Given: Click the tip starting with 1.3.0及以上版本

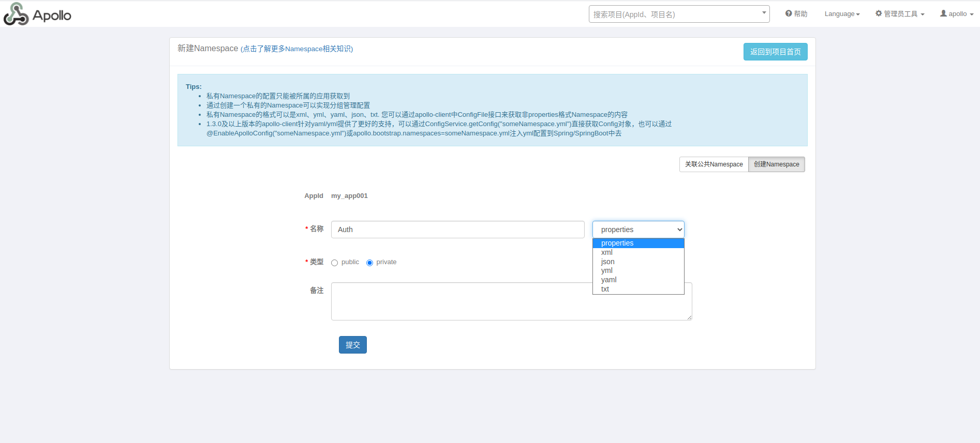Looking at the screenshot, I should (x=439, y=129).
